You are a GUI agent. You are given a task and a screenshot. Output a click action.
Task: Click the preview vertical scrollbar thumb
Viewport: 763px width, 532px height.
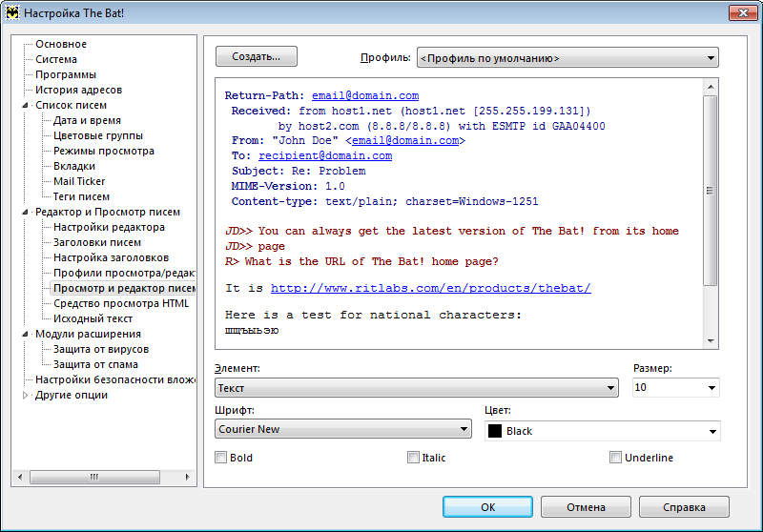pos(711,191)
